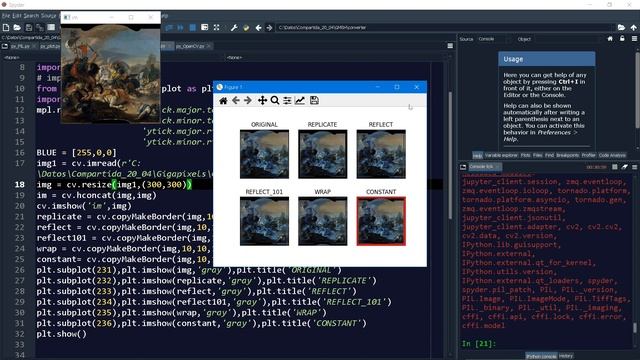Open the Variable explorer tab
Image resolution: width=640 pixels, height=360 pixels.
point(501,155)
